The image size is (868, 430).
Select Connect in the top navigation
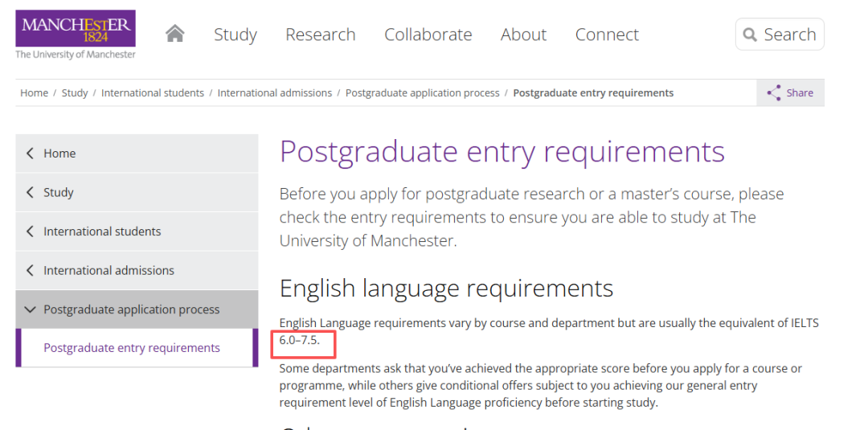607,35
